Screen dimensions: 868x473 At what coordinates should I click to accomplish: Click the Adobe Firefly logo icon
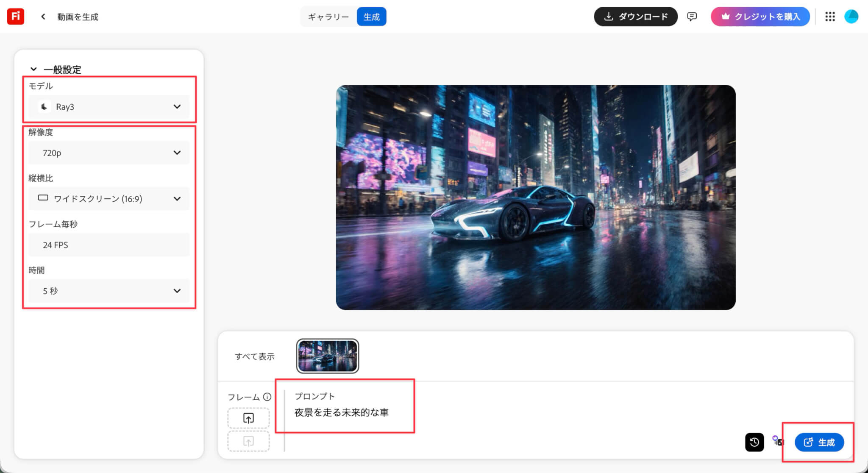[x=16, y=17]
